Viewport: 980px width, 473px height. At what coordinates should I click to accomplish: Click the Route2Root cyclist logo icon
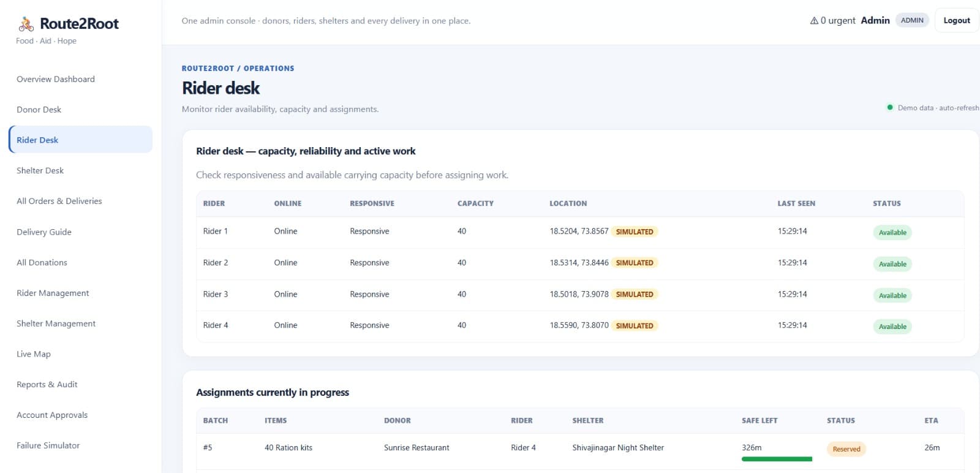click(x=26, y=24)
